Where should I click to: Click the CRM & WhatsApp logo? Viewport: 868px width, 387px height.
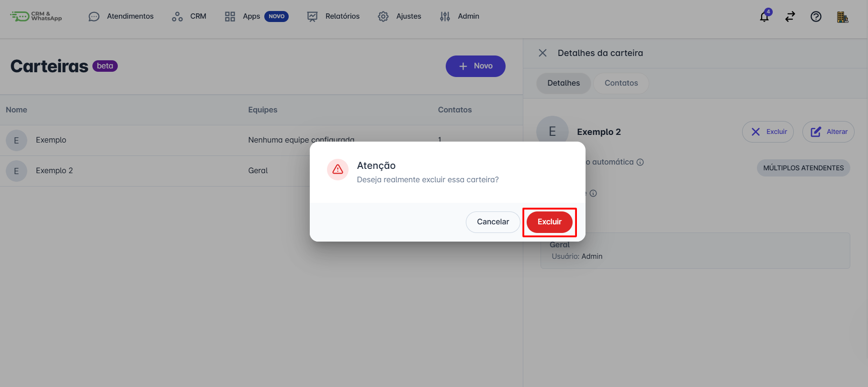point(36,16)
